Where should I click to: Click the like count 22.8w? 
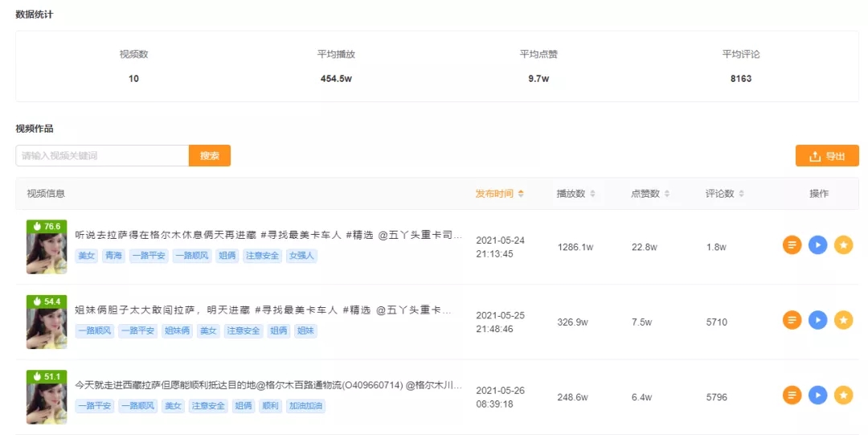pos(645,247)
